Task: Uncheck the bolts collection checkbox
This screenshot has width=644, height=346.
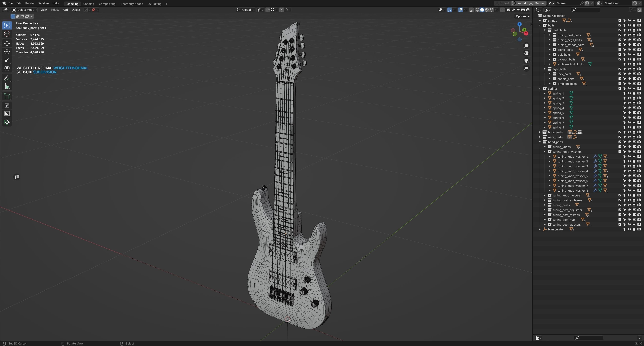Action: [620, 25]
